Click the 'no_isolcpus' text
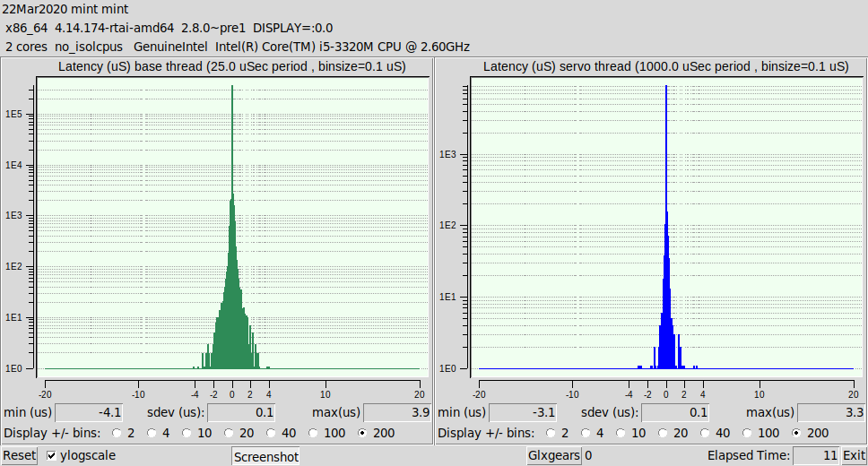Viewport: 868px width, 466px height. (89, 47)
